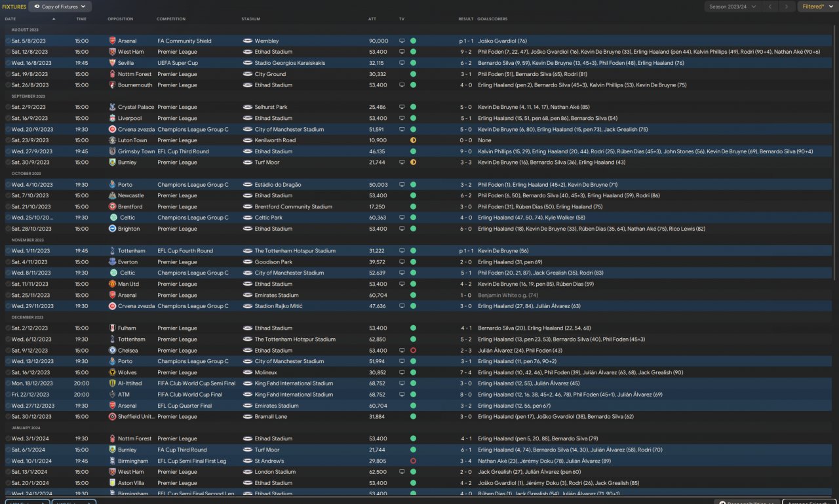The width and height of the screenshot is (839, 504).
Task: Toggle the selection circle for Sat, 2/9/2023
Action: pos(8,107)
